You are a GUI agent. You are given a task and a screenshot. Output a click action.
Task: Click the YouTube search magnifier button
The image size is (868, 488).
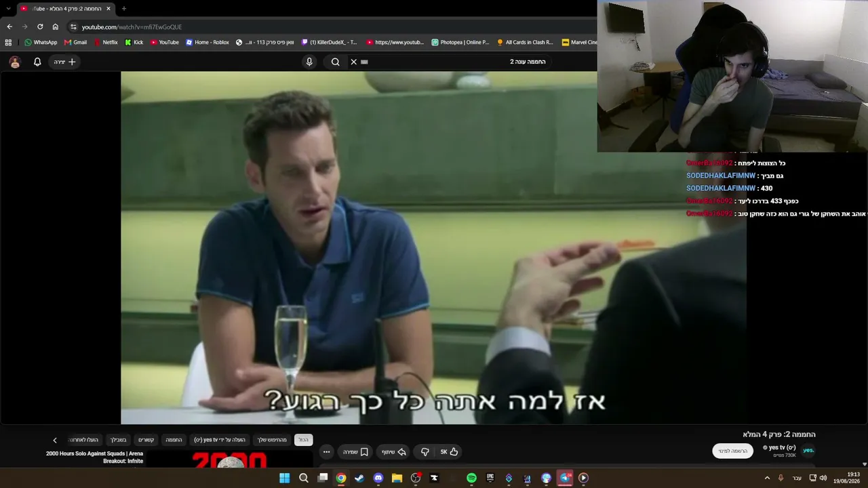335,62
